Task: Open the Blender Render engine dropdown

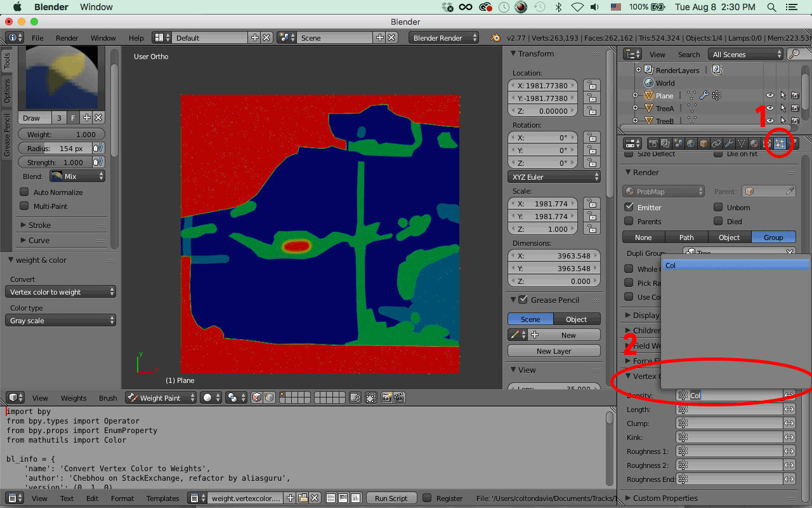Action: pyautogui.click(x=444, y=38)
